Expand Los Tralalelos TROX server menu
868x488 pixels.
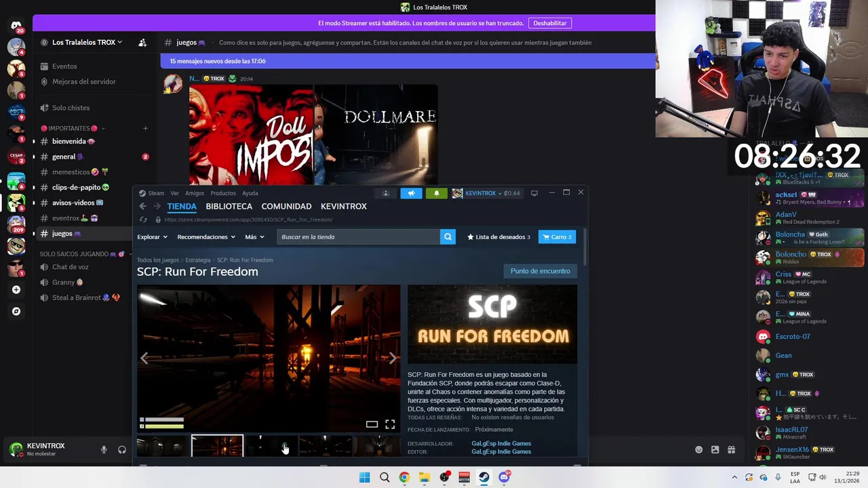87,42
